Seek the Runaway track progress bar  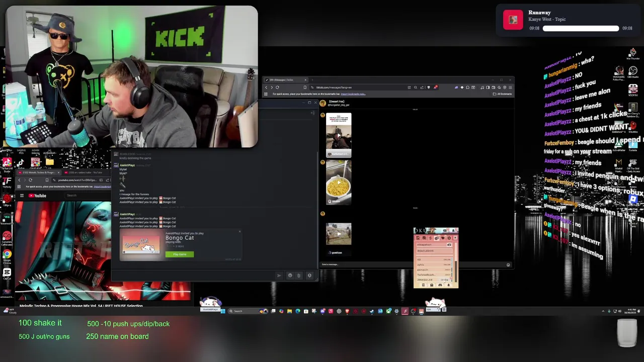coord(581,29)
